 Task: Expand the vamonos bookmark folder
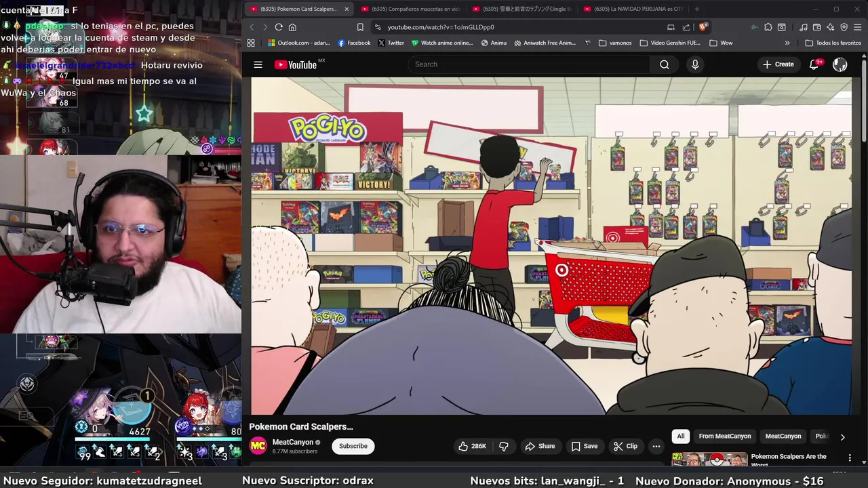[x=615, y=43]
